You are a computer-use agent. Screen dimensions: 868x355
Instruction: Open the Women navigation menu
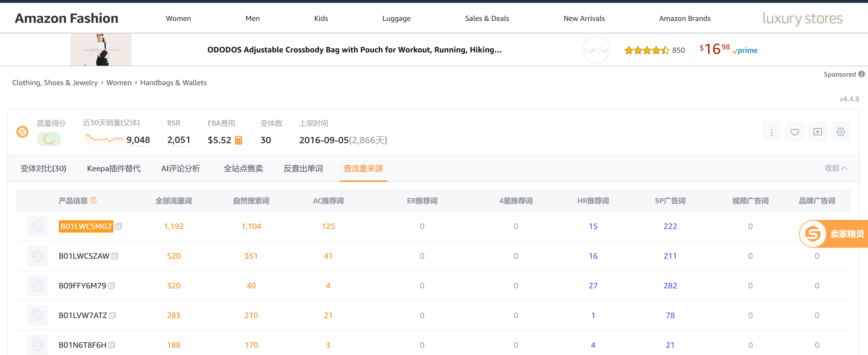178,18
